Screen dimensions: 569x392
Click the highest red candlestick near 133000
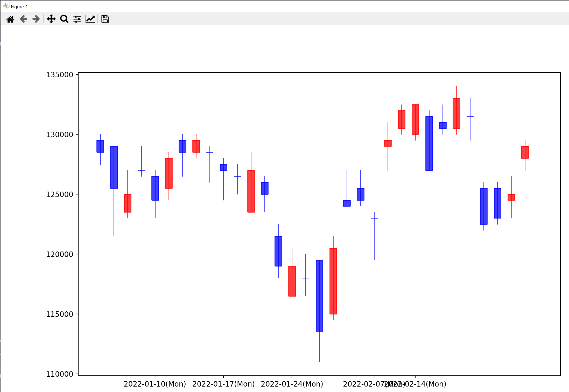[x=456, y=113]
